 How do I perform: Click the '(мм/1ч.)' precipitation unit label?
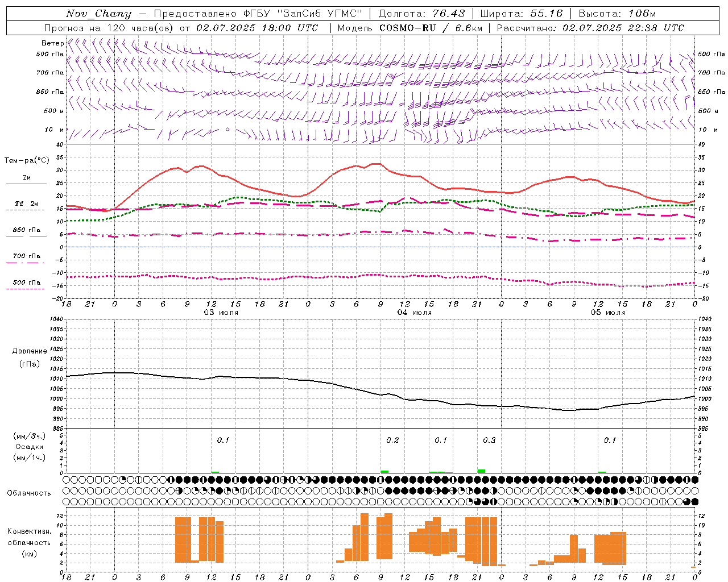click(30, 458)
